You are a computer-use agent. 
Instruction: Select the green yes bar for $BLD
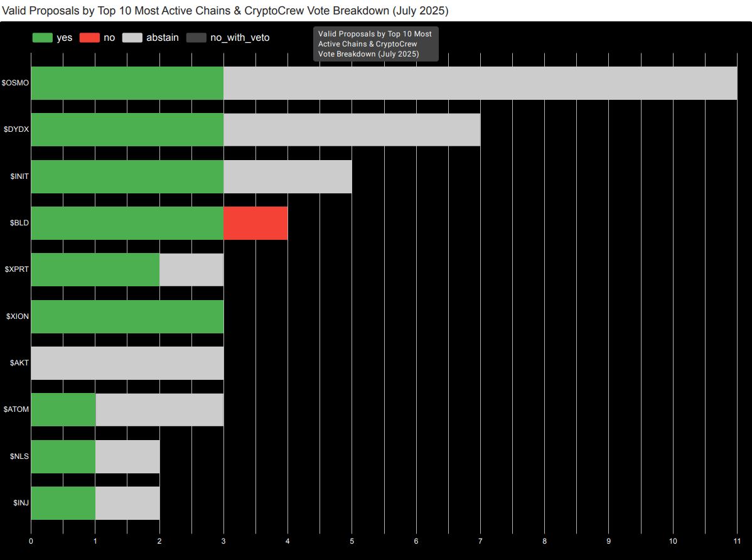pos(127,223)
